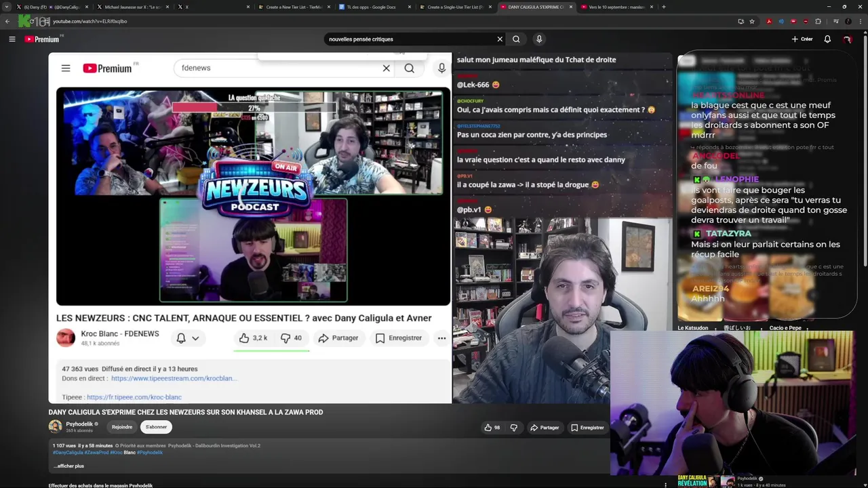Open a new browser tab
The height and width of the screenshot is (488, 868).
click(x=663, y=7)
